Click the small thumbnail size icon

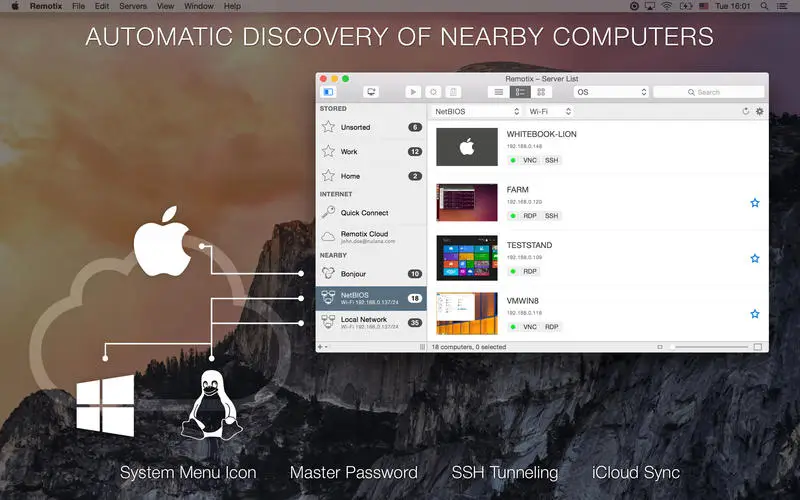click(x=660, y=347)
